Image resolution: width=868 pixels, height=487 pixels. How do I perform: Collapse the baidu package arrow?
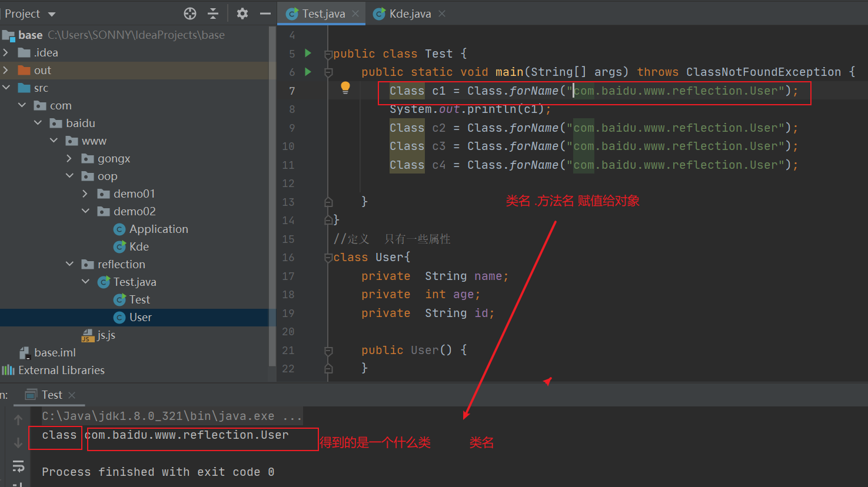pos(38,123)
